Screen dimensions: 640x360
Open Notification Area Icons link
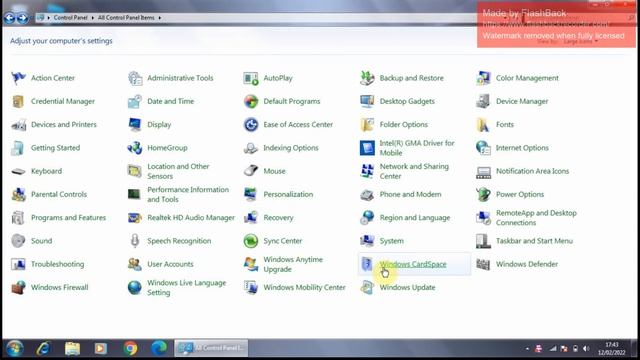point(532,171)
